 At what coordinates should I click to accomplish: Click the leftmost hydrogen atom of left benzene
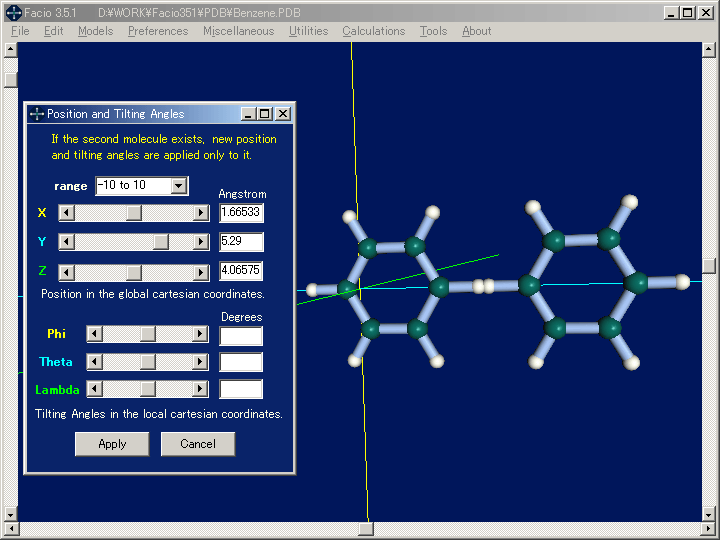[312, 290]
